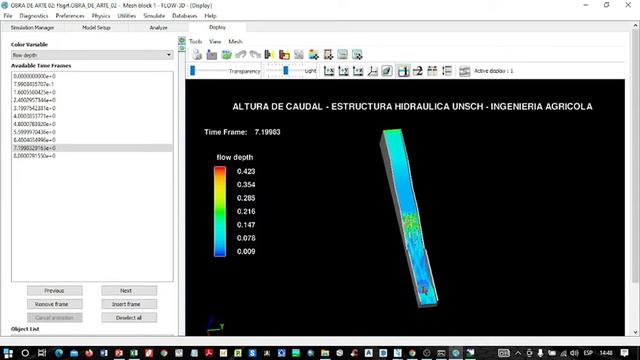Image resolution: width=640 pixels, height=360 pixels.
Task: Open the Utilities menu
Action: [x=127, y=16]
